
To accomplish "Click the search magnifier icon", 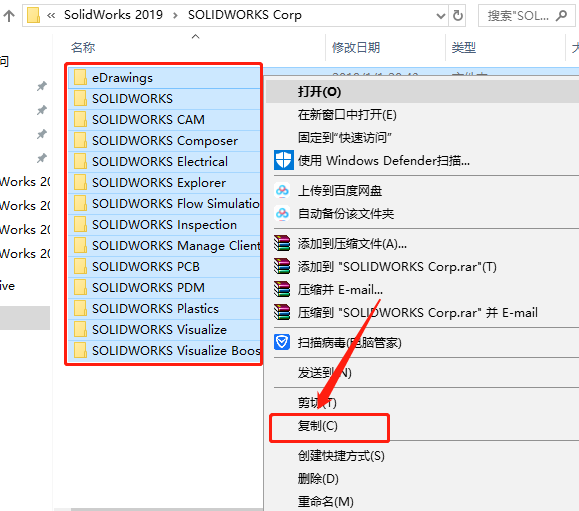I will click(x=562, y=16).
